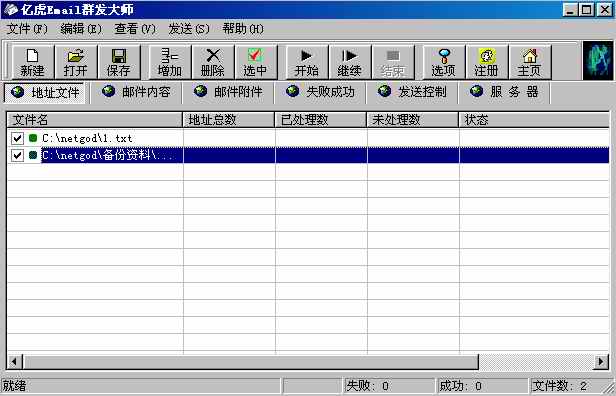Click the 新建 (New) toolbar button
The height and width of the screenshot is (396, 616).
click(33, 62)
